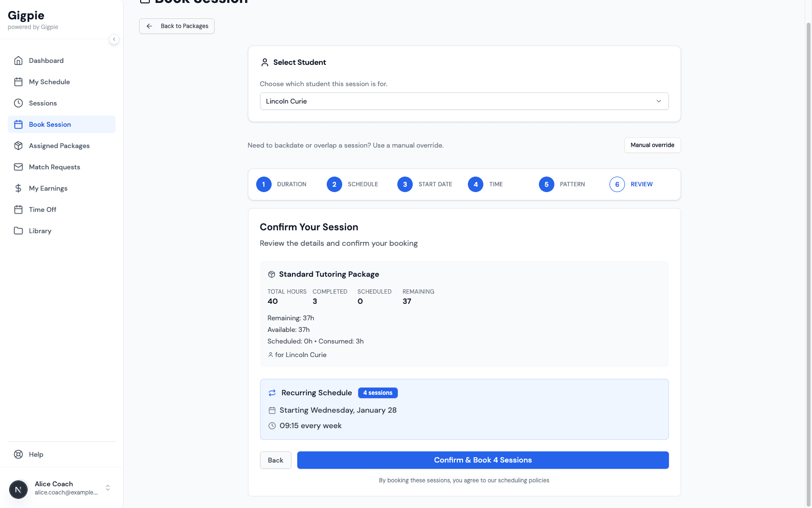812x508 pixels.
Task: Click the Library folder icon
Action: pyautogui.click(x=18, y=231)
